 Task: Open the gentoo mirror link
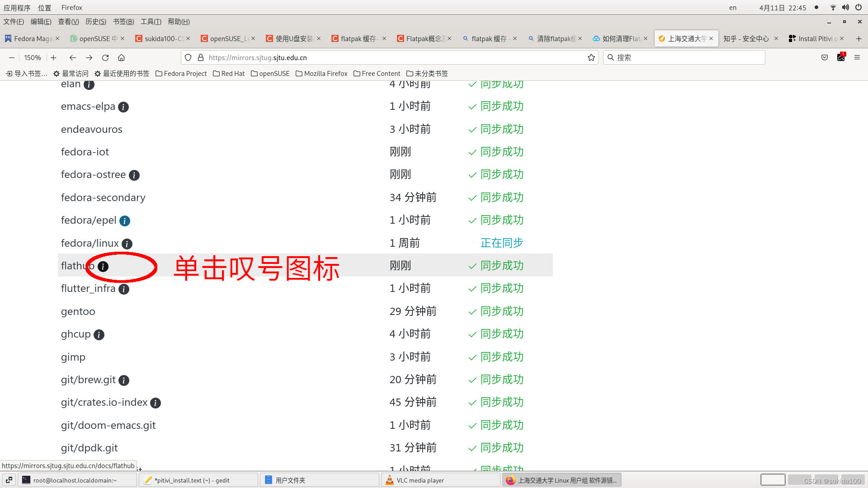[78, 311]
